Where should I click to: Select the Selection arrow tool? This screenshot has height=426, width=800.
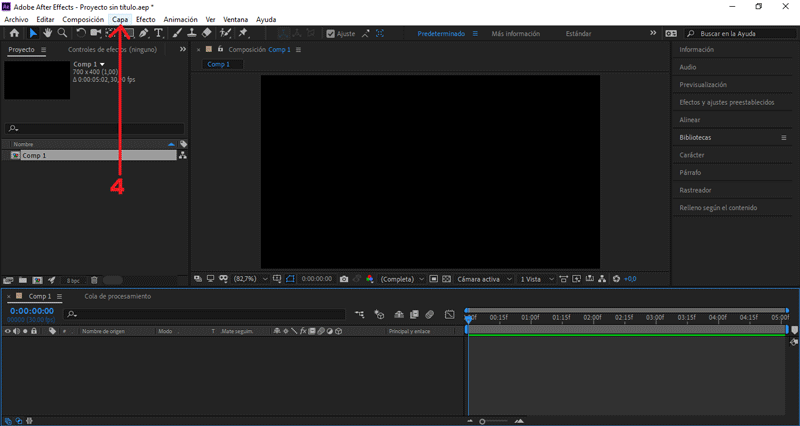tap(33, 33)
